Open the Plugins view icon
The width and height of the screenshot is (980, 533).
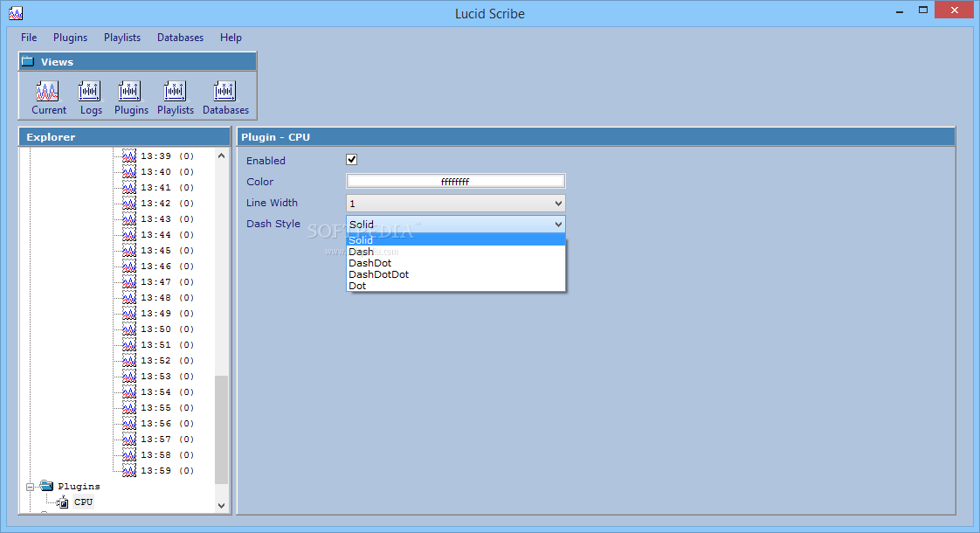tap(129, 92)
